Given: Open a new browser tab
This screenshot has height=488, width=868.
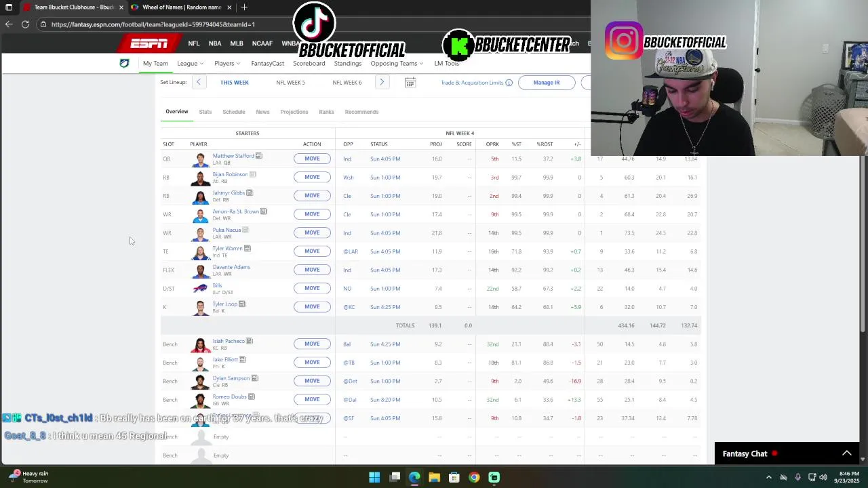Looking at the screenshot, I should pos(244,7).
